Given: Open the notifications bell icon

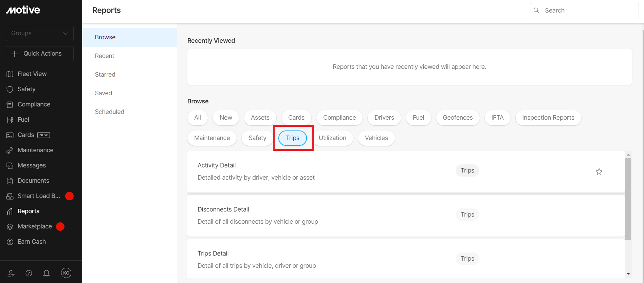Looking at the screenshot, I should [47, 273].
